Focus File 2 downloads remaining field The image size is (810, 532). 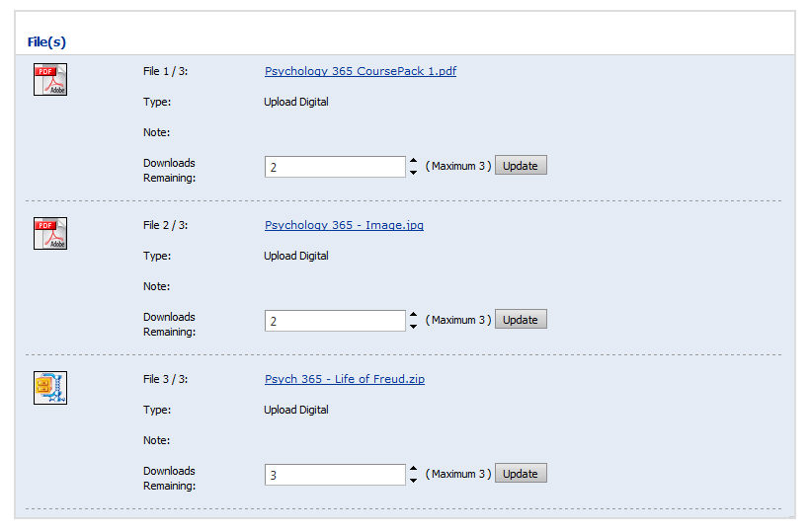[335, 321]
